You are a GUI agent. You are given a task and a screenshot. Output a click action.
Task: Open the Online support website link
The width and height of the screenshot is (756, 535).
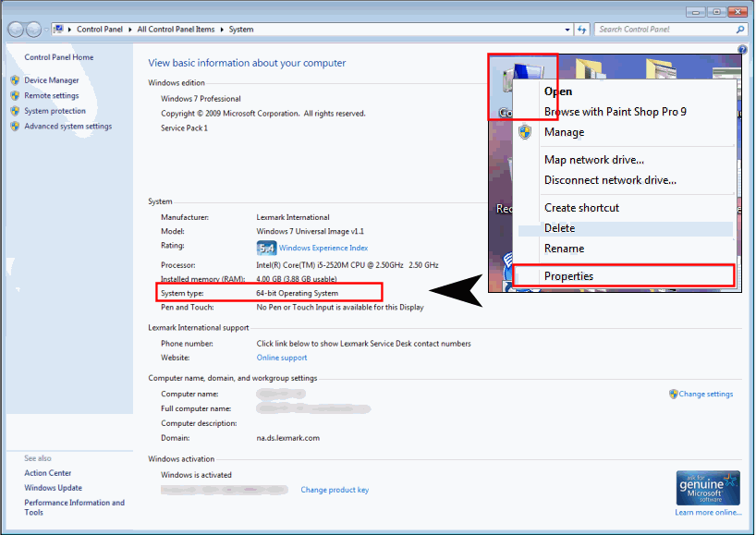[282, 358]
